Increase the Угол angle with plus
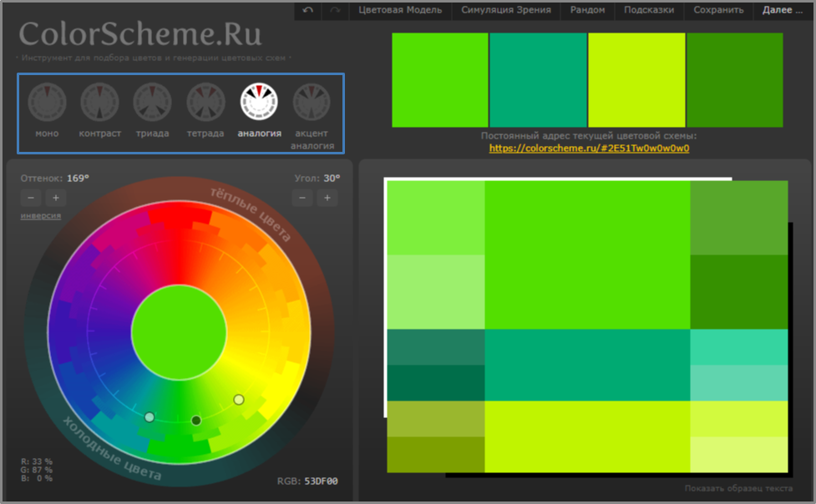This screenshot has height=504, width=816. (327, 198)
